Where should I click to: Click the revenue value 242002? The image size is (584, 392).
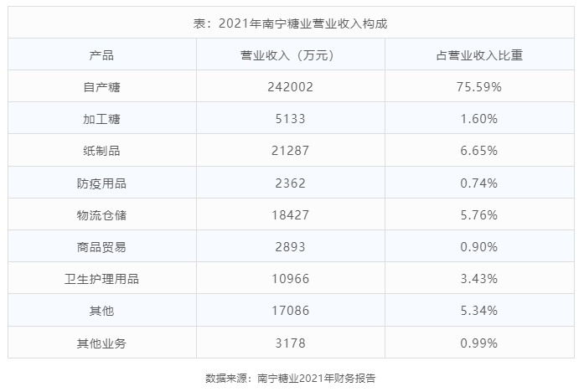coord(290,87)
